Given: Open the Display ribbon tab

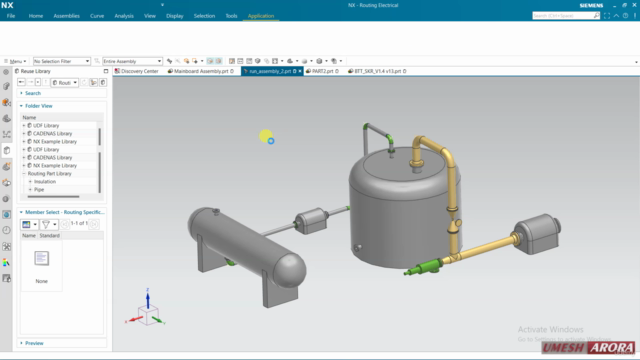Looking at the screenshot, I should click(x=175, y=16).
